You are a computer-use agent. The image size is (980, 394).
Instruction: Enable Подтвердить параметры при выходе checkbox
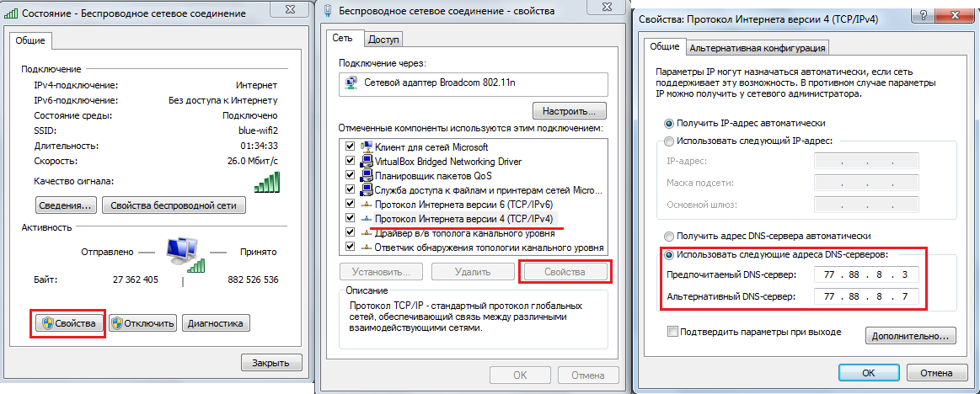coord(672,332)
